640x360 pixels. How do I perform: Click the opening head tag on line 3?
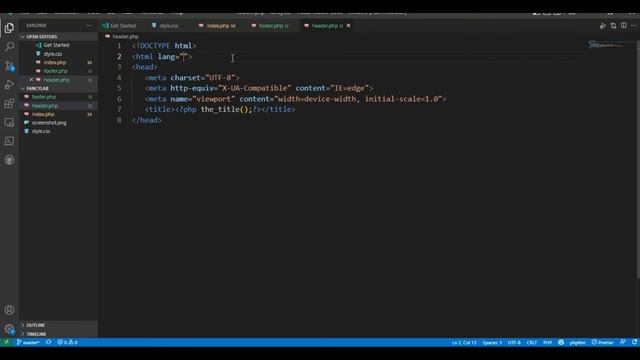tap(144, 67)
